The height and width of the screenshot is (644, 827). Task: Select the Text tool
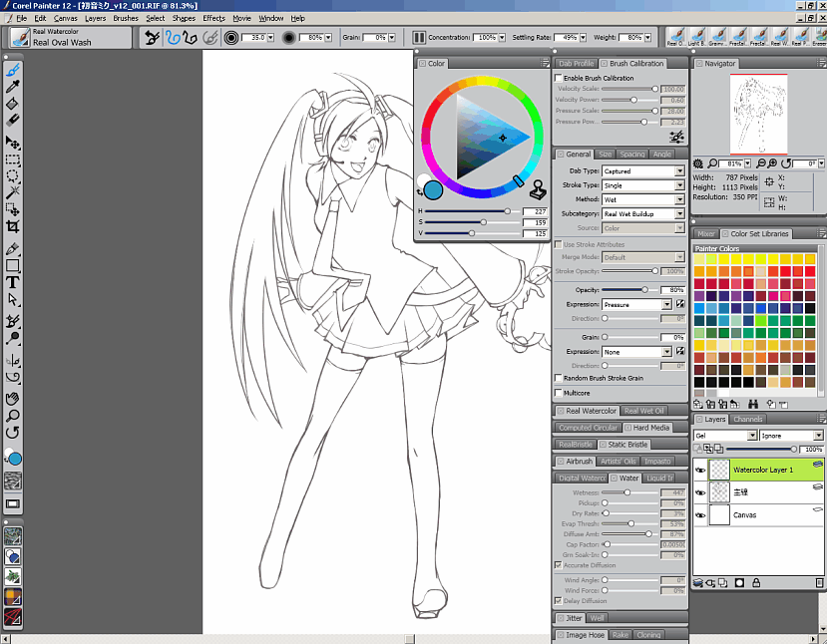pos(13,282)
